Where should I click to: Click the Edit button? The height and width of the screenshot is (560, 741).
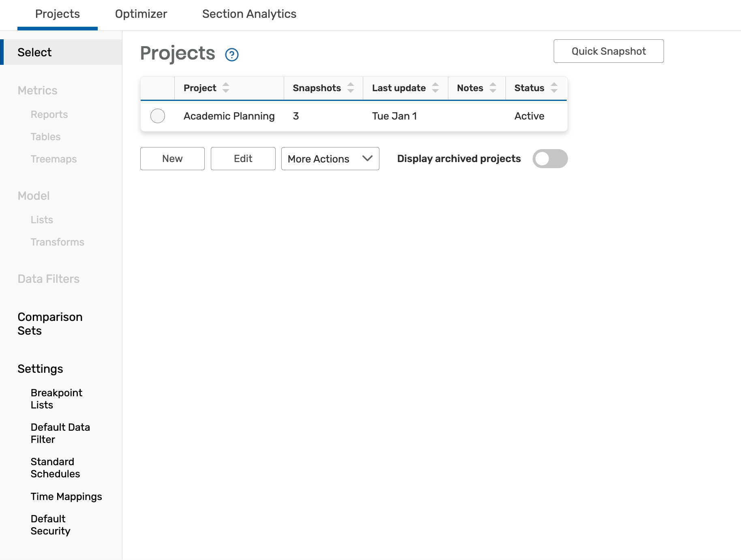click(243, 158)
